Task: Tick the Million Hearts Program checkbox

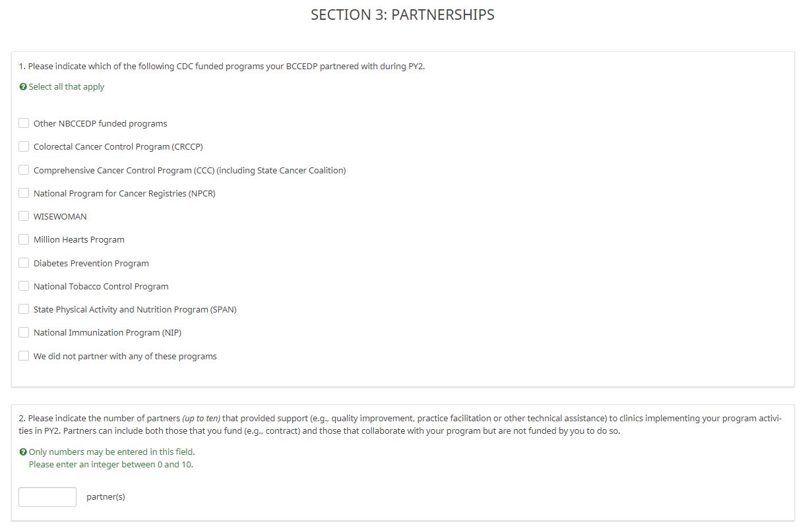Action: click(x=24, y=239)
